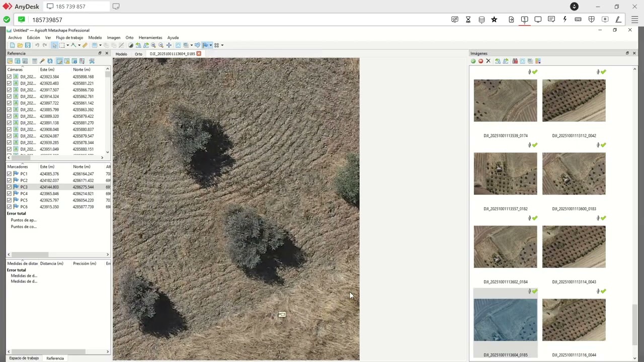Create a new Metashape project
The height and width of the screenshot is (362, 644).
click(12, 45)
